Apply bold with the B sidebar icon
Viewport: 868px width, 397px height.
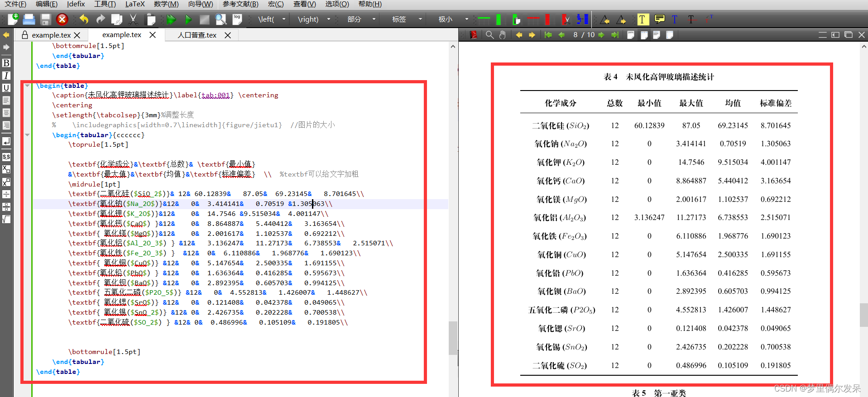[6, 63]
